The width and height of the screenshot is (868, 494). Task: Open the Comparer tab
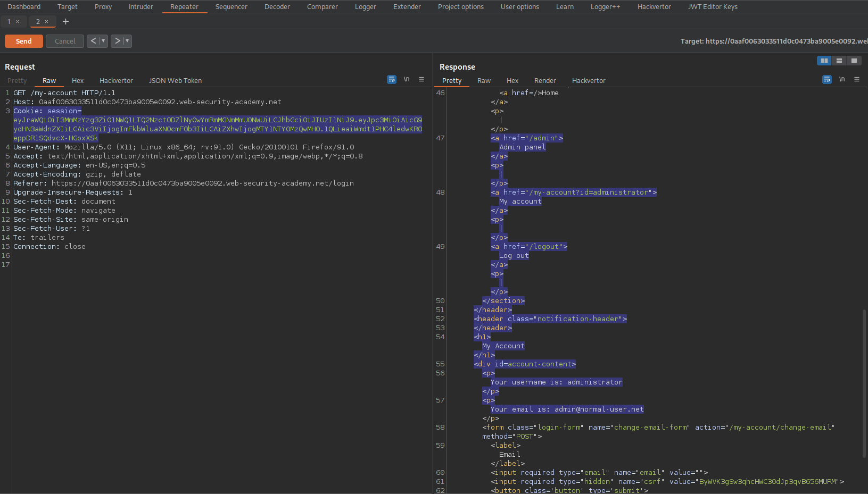click(x=323, y=7)
